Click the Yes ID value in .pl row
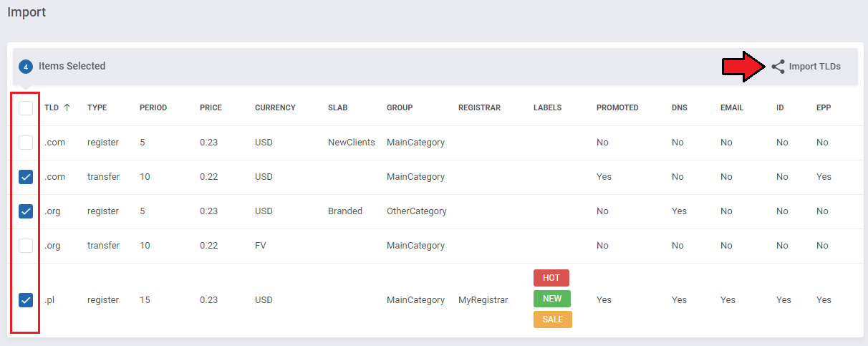The height and width of the screenshot is (346, 868). coord(784,300)
